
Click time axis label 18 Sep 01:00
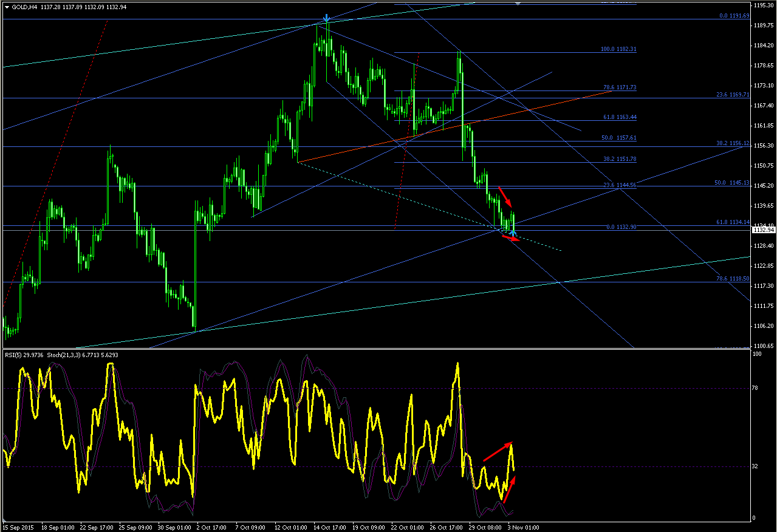pyautogui.click(x=57, y=527)
